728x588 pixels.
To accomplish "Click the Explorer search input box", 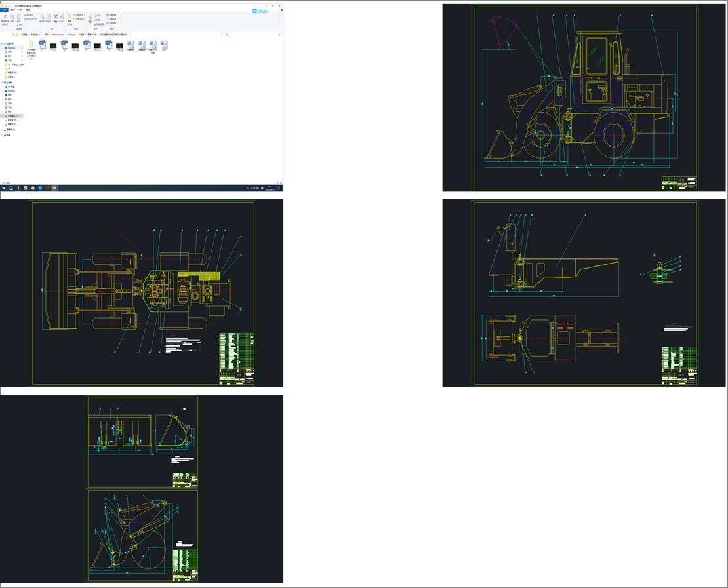I will pyautogui.click(x=256, y=35).
